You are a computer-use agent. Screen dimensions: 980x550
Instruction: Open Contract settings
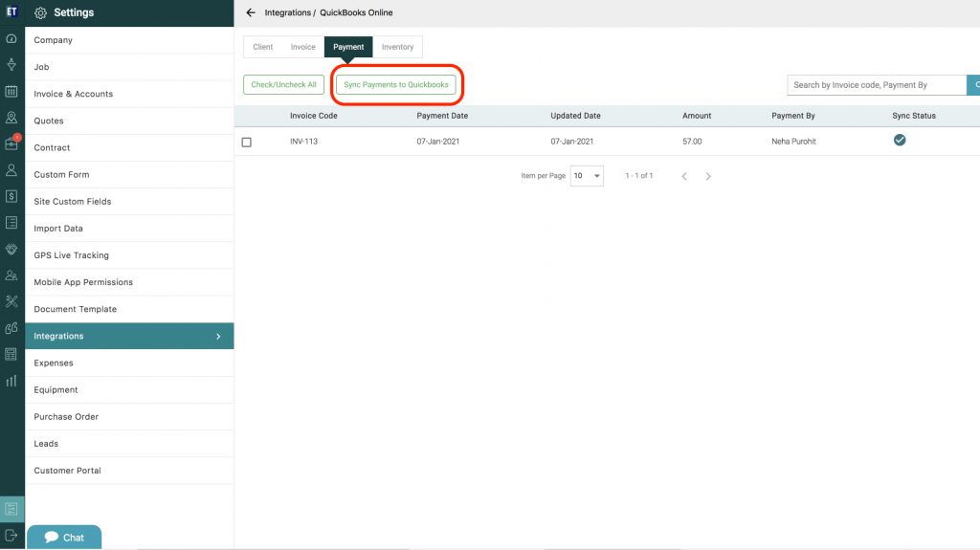pos(129,147)
